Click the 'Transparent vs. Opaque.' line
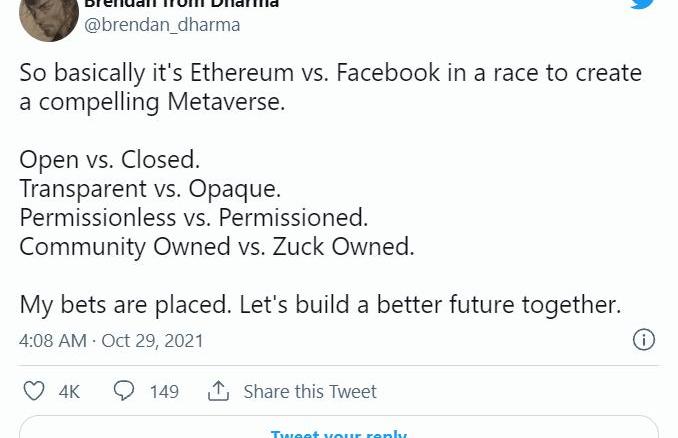Viewport: 678px width, 438px height. pyautogui.click(x=150, y=189)
